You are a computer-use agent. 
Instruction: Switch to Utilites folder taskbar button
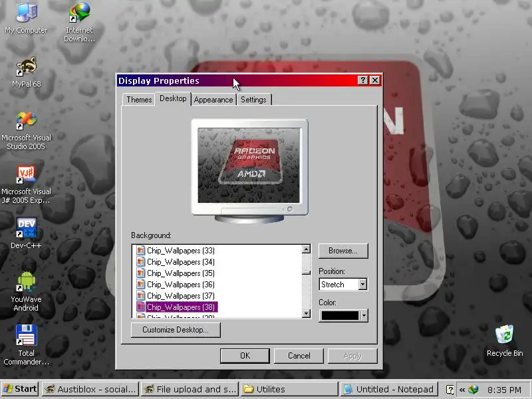tap(289, 389)
